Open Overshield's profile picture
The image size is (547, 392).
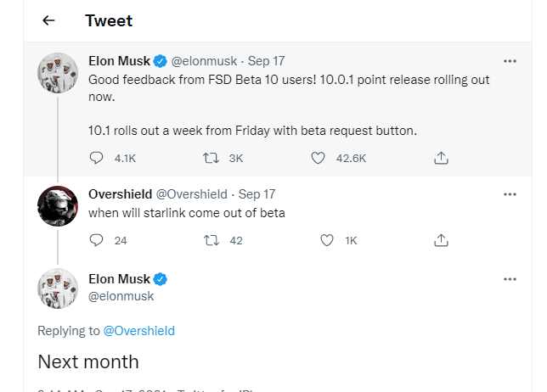[x=58, y=206]
